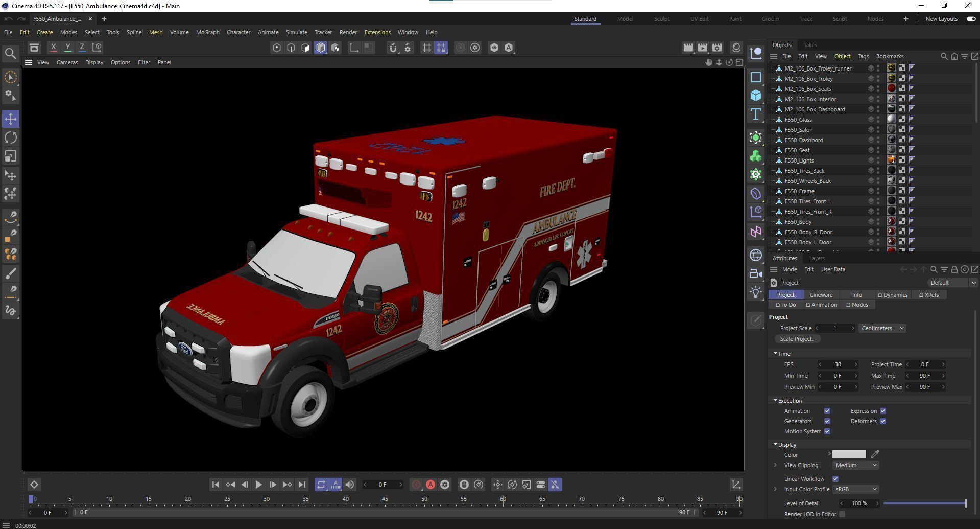This screenshot has width=980, height=529.
Task: Expand the View Clipping options arrow
Action: pyautogui.click(x=775, y=465)
